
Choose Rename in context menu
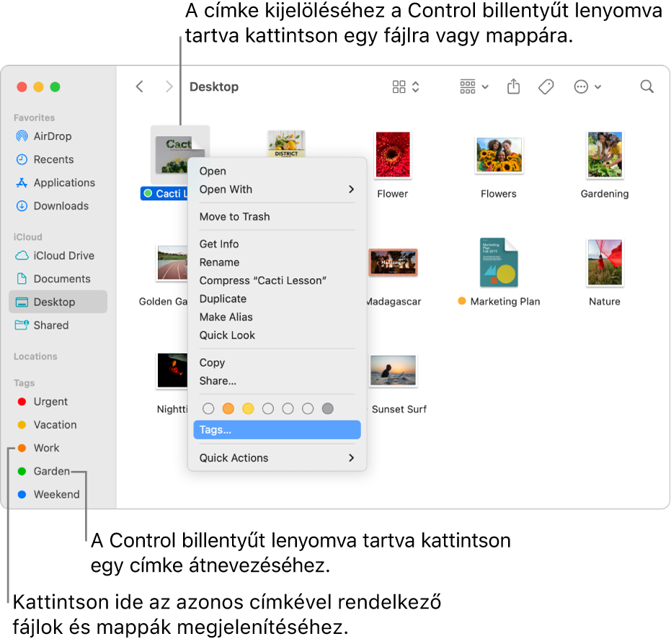[277, 262]
